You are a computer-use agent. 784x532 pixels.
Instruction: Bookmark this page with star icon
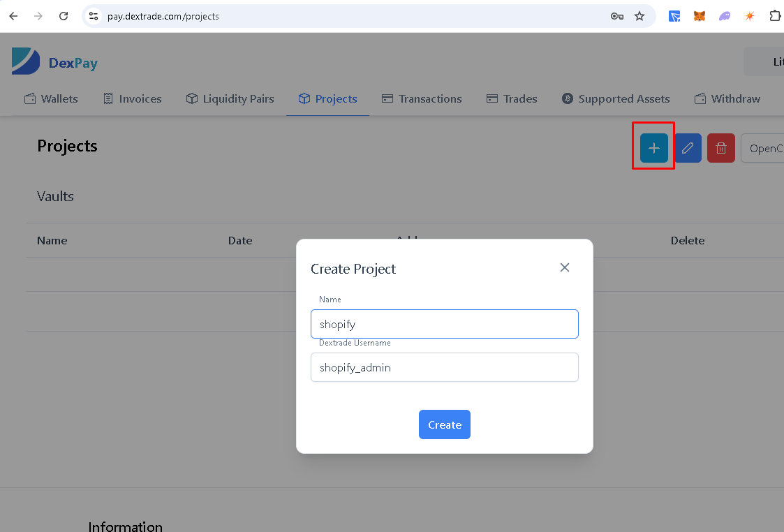[639, 16]
